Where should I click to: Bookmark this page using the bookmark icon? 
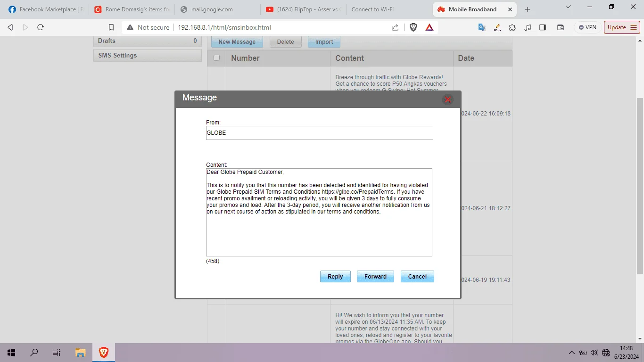coord(111,27)
